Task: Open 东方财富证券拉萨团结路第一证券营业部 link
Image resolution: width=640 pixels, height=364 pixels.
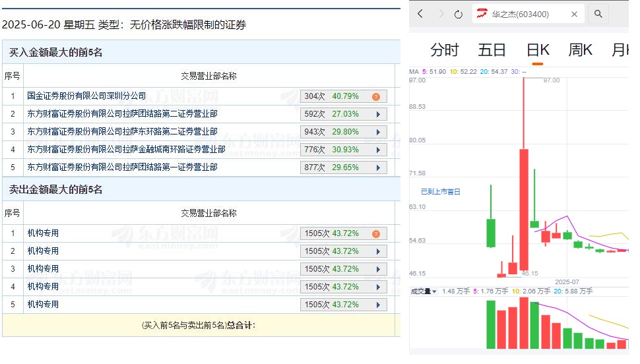Action: [x=122, y=167]
